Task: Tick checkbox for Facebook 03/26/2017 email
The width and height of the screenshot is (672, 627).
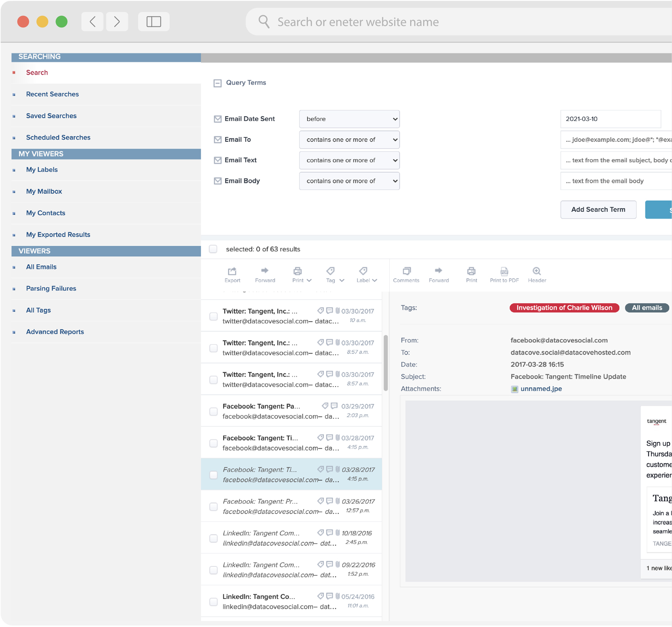Action: pyautogui.click(x=213, y=506)
